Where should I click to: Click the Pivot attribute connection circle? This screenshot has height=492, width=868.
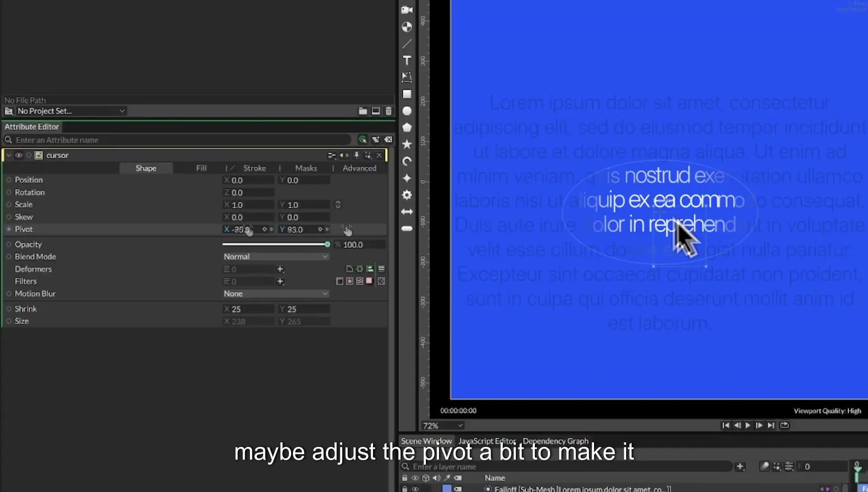point(9,229)
